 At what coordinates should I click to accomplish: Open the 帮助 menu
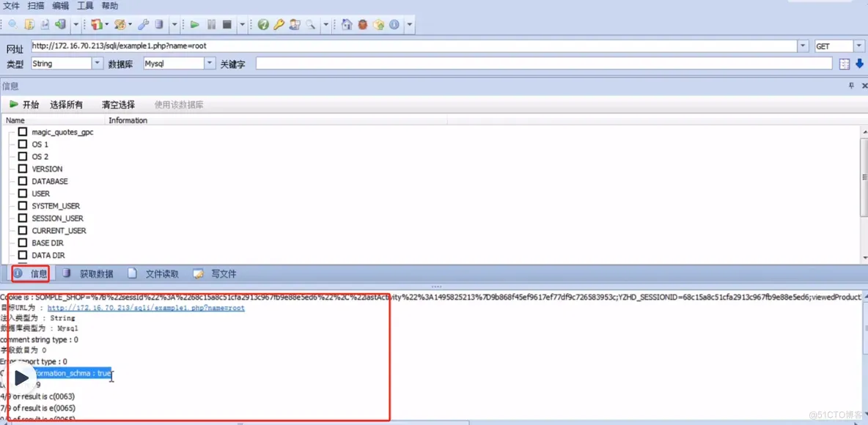pyautogui.click(x=110, y=6)
